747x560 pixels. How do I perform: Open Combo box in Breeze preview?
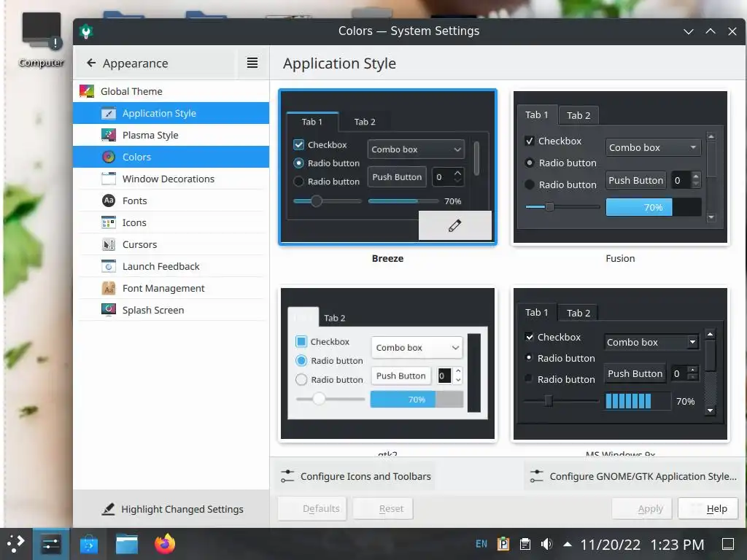tap(416, 149)
